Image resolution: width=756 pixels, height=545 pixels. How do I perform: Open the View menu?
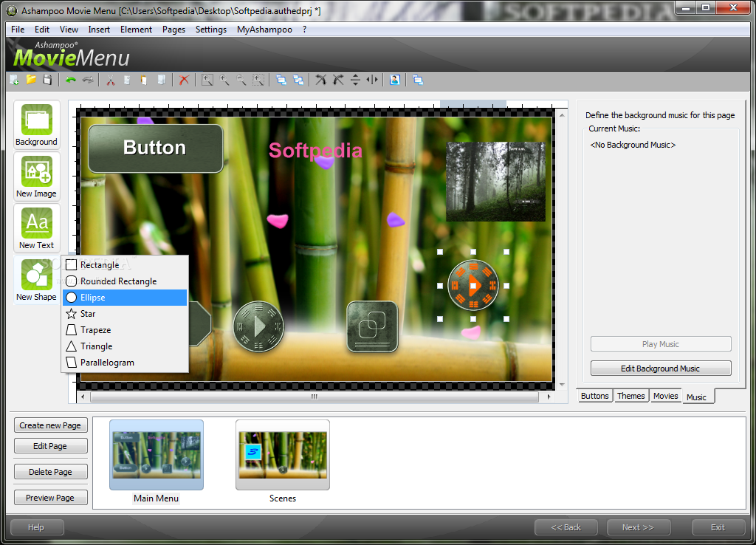point(69,30)
